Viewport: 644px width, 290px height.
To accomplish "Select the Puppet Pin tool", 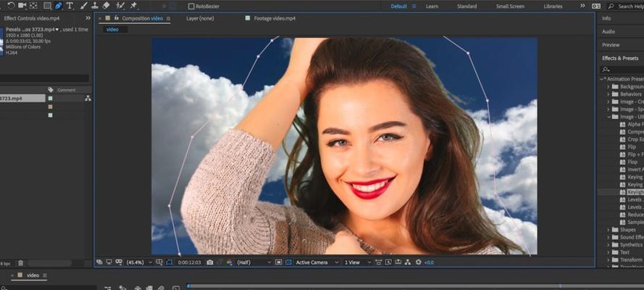I will click(x=133, y=6).
